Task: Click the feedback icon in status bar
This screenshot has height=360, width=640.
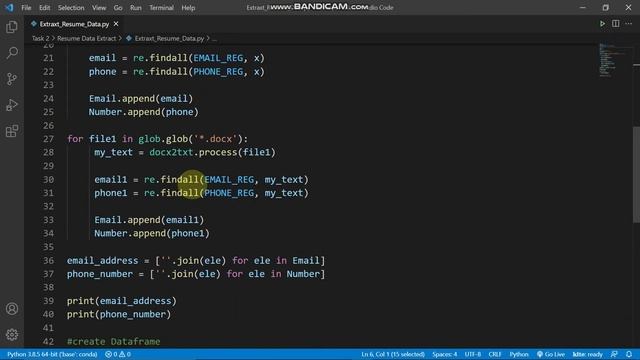Action: coord(614,354)
